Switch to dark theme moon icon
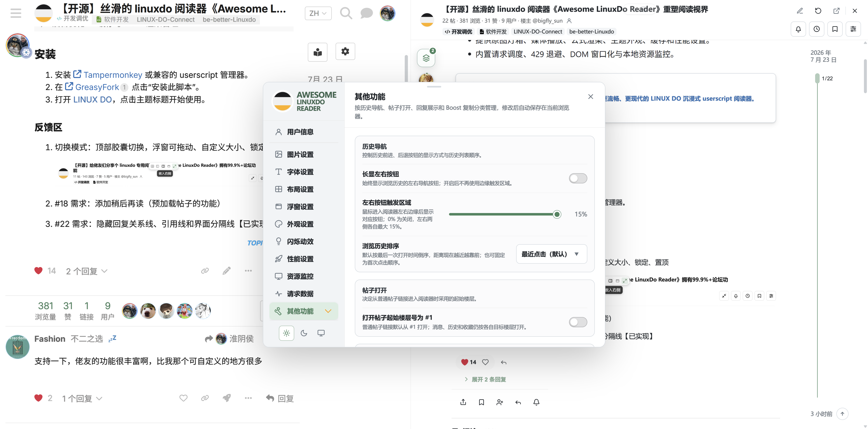The width and height of the screenshot is (868, 429). (303, 333)
